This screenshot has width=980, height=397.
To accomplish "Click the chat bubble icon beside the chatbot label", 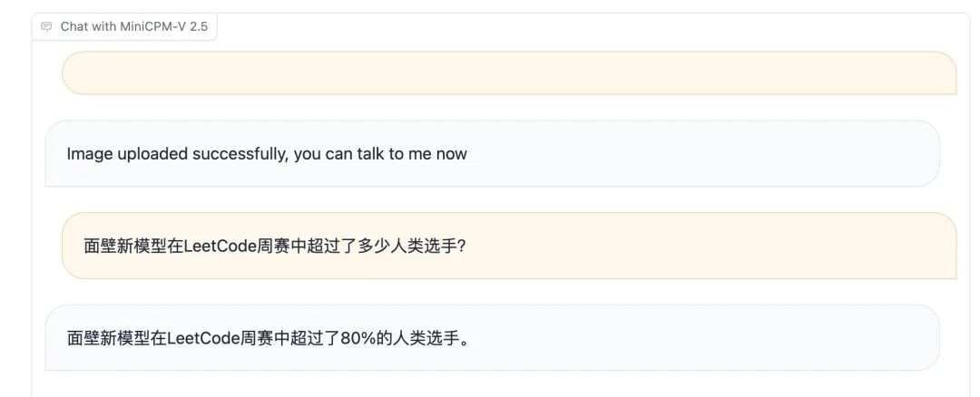I will (46, 27).
